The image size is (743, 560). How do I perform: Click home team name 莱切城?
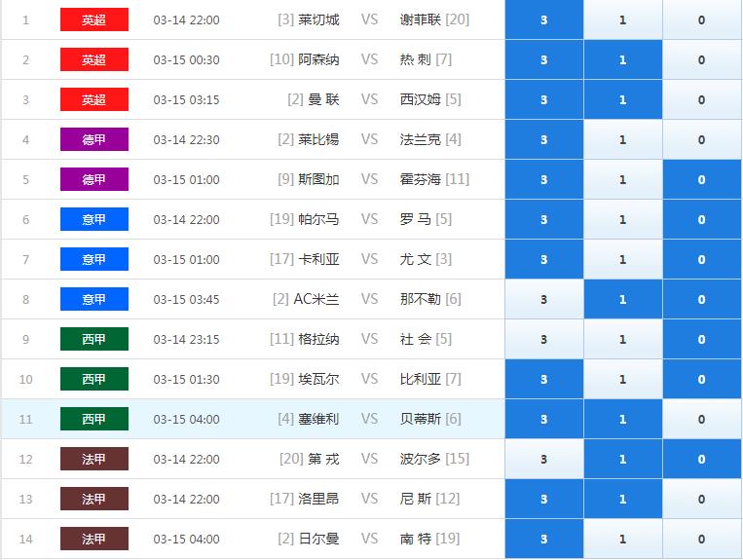pos(318,19)
